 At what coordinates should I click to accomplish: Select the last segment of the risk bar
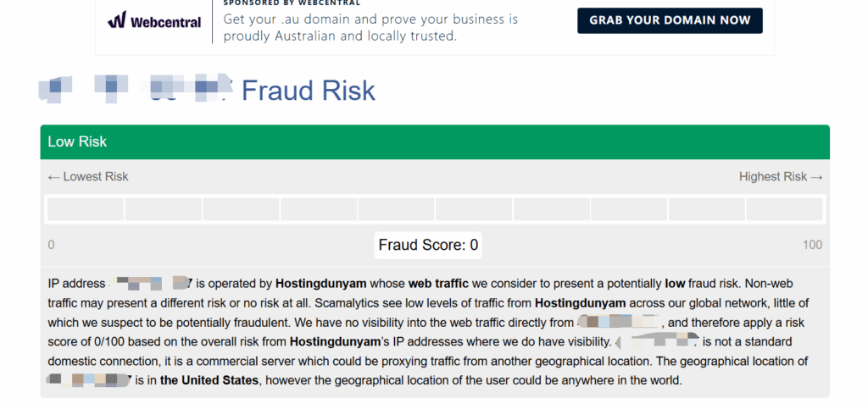[784, 209]
